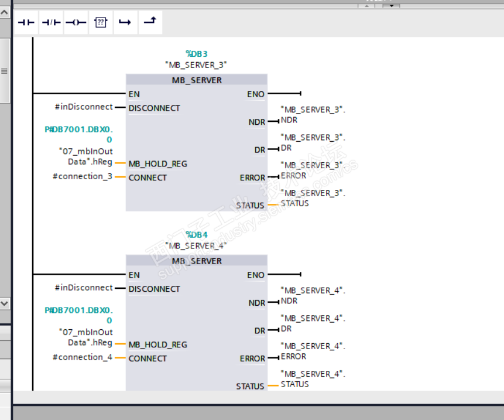Click the #connection_3 operand
This screenshot has width=504, height=420.
tap(83, 176)
